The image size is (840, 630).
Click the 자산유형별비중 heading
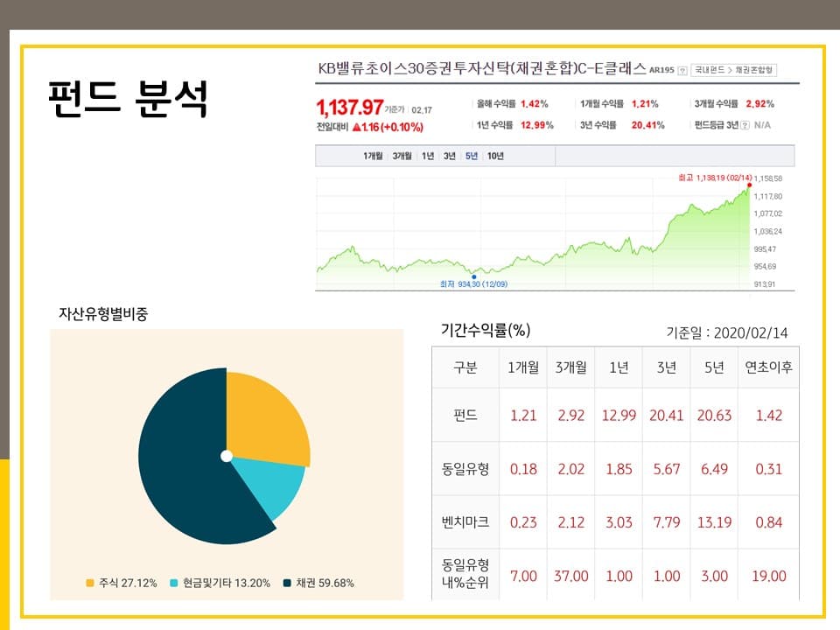coord(103,314)
